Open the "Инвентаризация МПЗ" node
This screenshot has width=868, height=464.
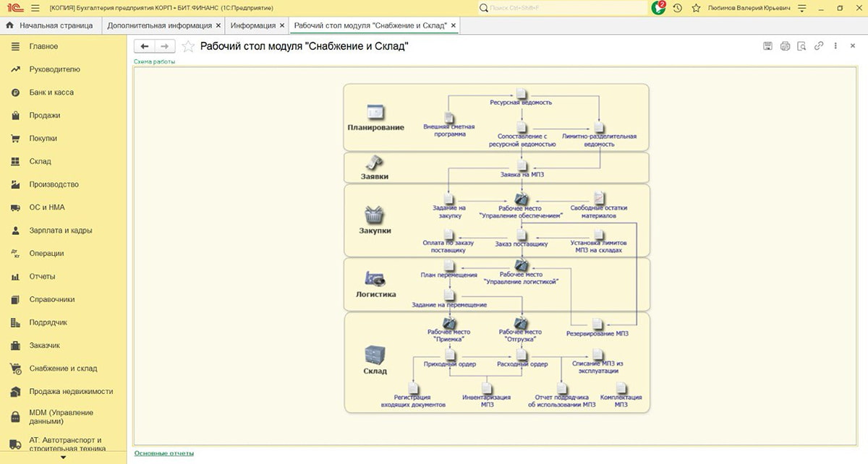[487, 396]
